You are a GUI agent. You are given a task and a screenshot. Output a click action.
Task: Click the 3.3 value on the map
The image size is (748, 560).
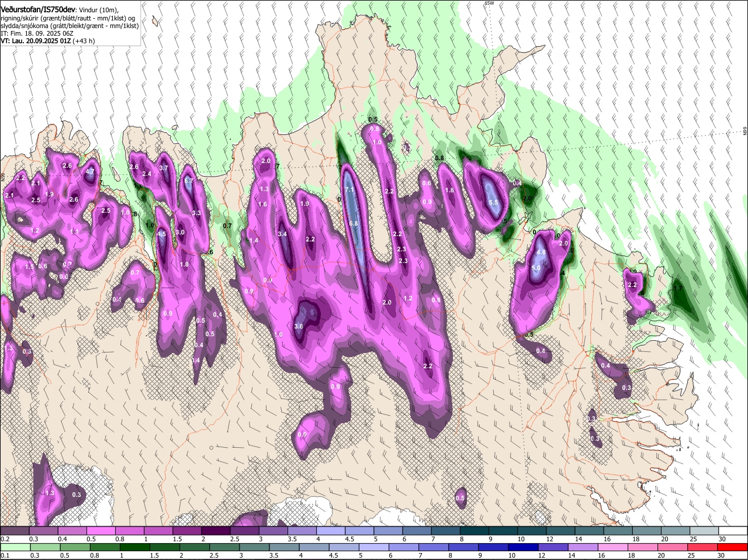(x=196, y=213)
